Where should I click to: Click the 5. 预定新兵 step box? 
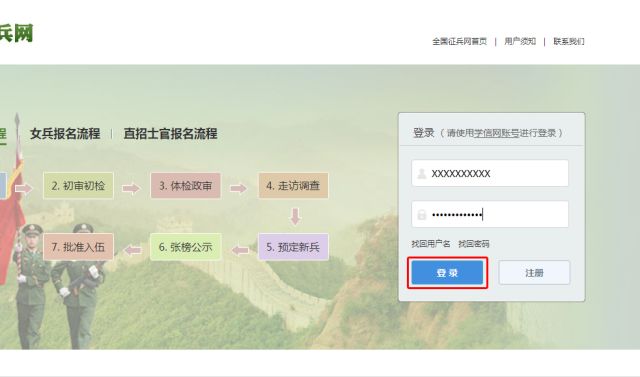(293, 247)
